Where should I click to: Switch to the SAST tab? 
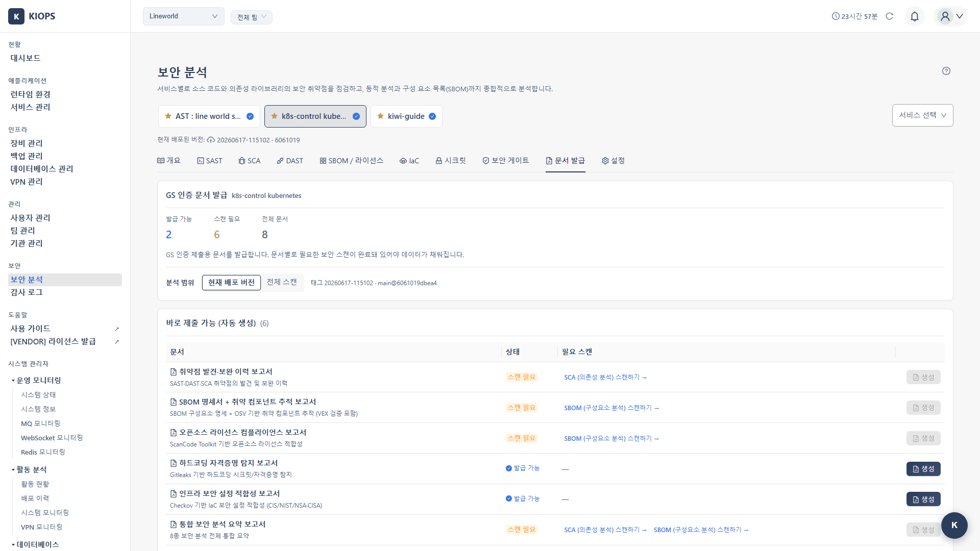[210, 161]
